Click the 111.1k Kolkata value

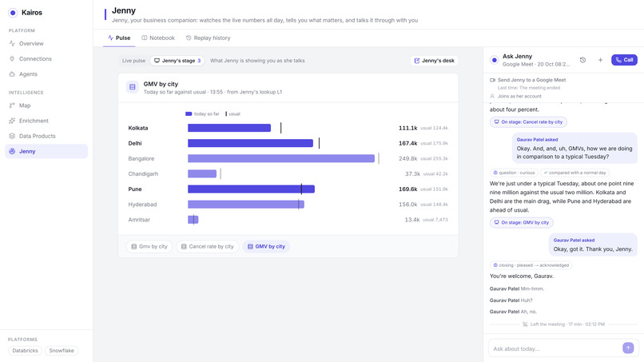pos(407,128)
